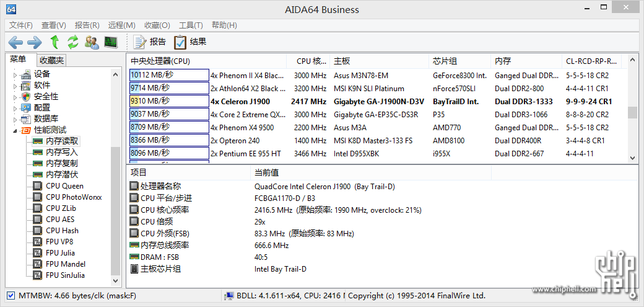Open the 收藏(O) menu
The height and width of the screenshot is (307, 644).
(x=157, y=25)
